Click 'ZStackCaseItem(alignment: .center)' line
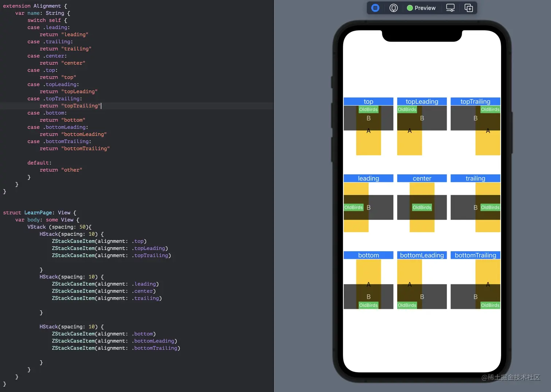Image resolution: width=551 pixels, height=392 pixels. tap(104, 291)
